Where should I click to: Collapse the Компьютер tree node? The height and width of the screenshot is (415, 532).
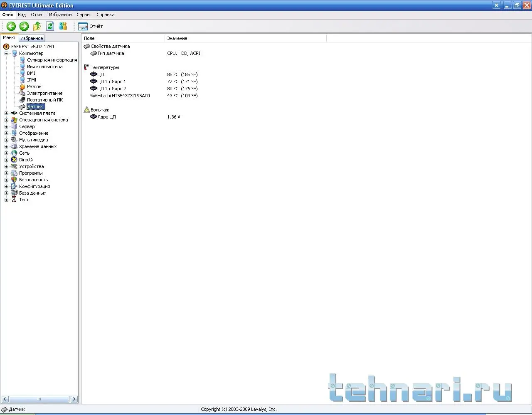tap(6, 53)
